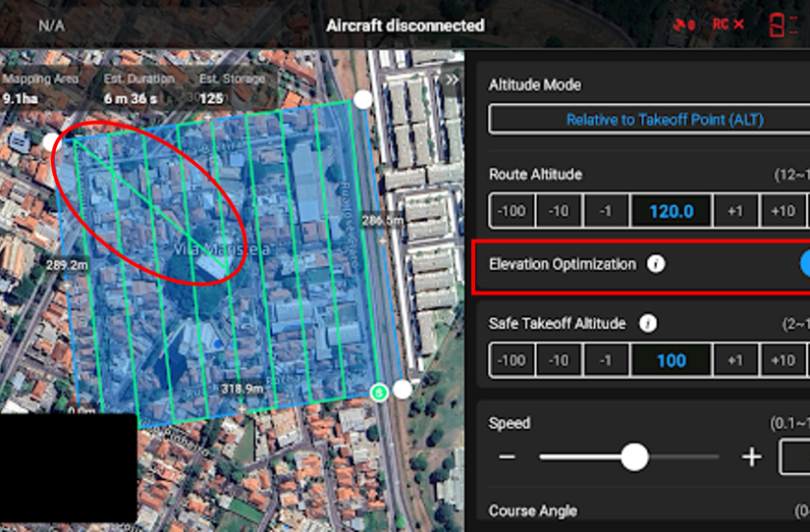Click the N/A flight mode text
This screenshot has height=532, width=810.
[52, 26]
